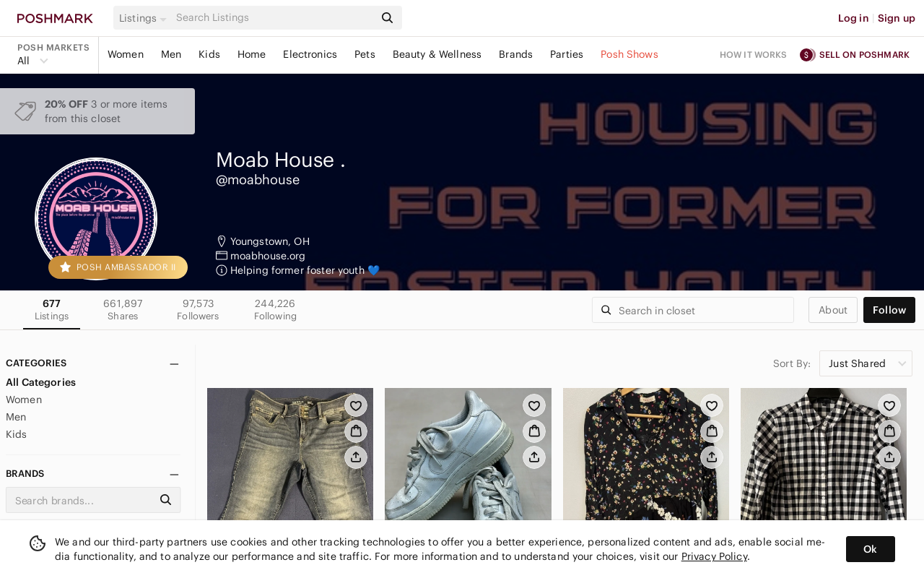
Task: Open the Home menu
Action: pyautogui.click(x=251, y=54)
